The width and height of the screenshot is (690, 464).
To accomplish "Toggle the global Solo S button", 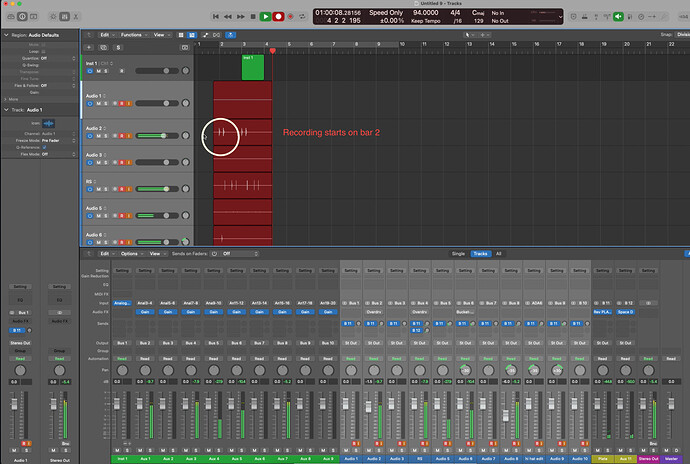I will click(x=118, y=47).
